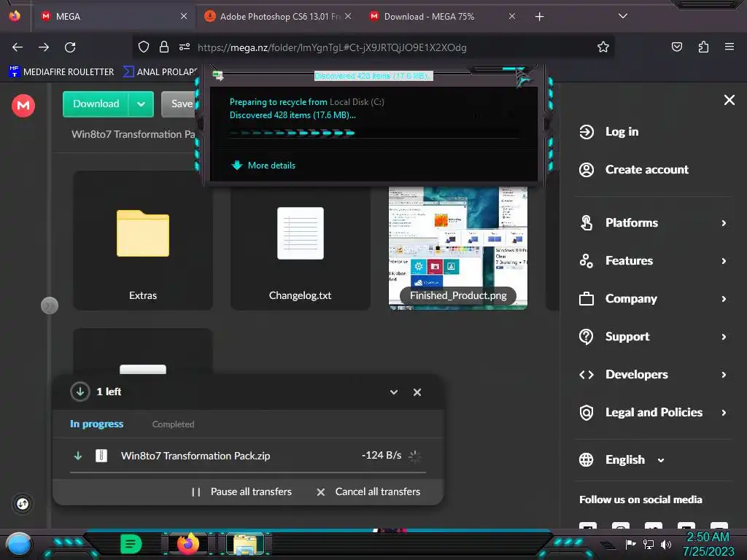Open the Changelog.txt file
The image size is (747, 560).
click(300, 248)
